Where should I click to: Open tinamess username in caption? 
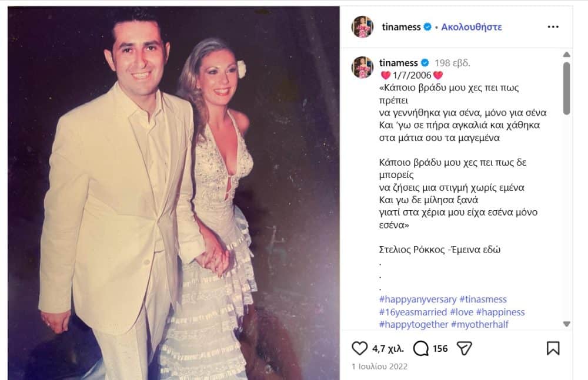(399, 63)
